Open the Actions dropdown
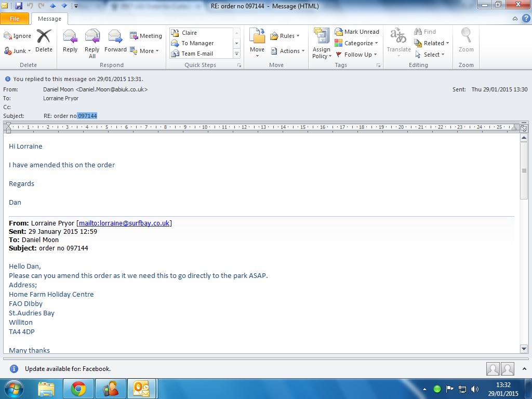Viewport: 532px width, 399px height. [x=288, y=51]
